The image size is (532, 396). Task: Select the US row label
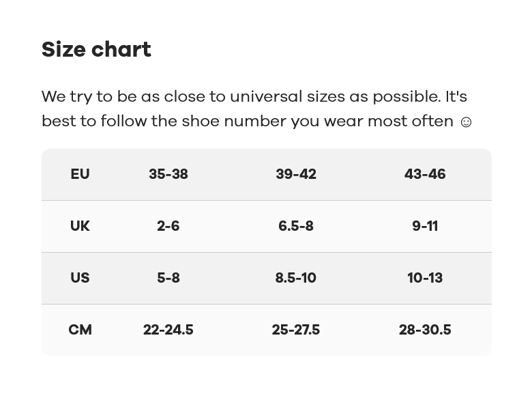click(x=80, y=278)
